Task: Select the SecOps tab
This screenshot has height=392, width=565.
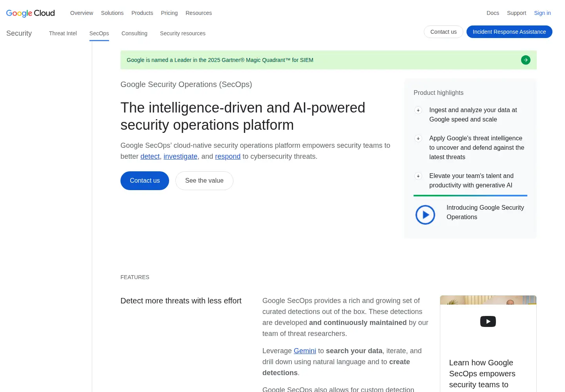Action: (99, 33)
